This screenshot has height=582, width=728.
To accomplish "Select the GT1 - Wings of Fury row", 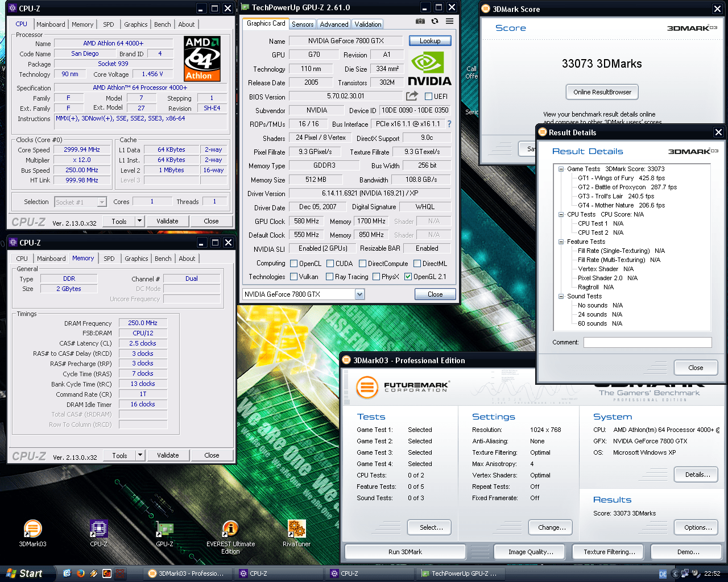I will [x=621, y=178].
